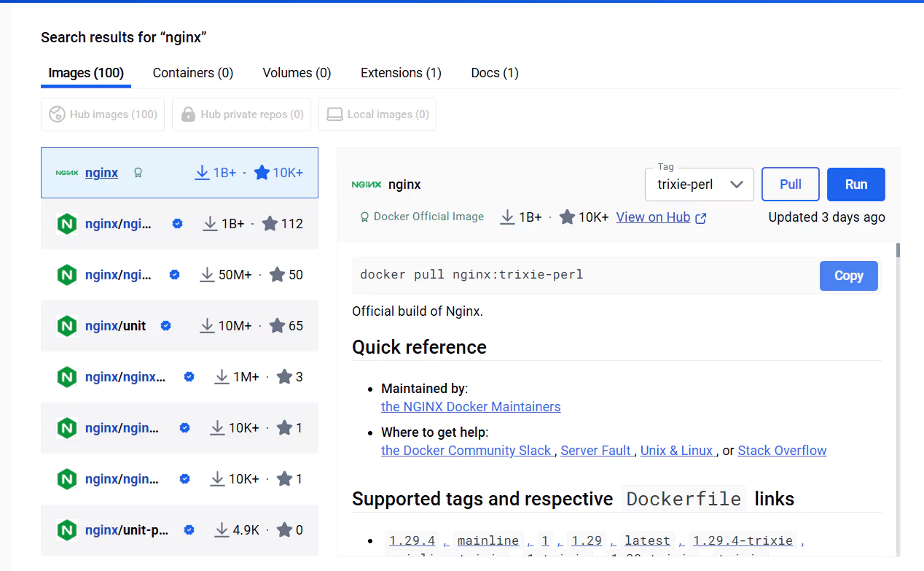
Task: Click the lock icon on Hub private repos
Action: click(x=188, y=114)
